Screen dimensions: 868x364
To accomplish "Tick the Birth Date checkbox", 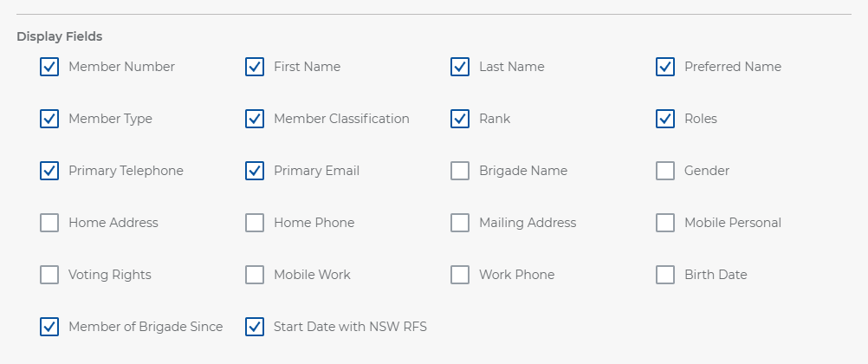I will point(665,275).
